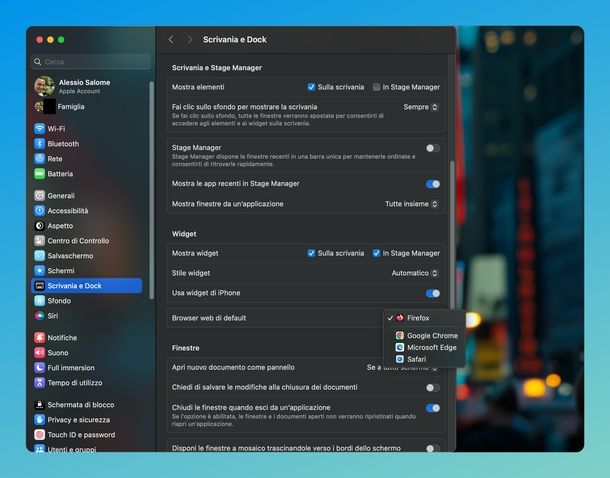
Task: Click the Generali gear icon
Action: pos(39,196)
